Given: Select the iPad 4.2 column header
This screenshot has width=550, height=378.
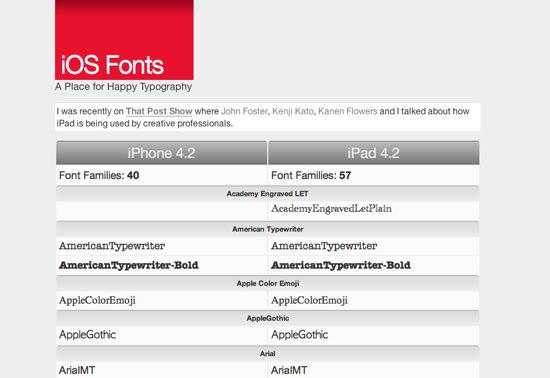Looking at the screenshot, I should tap(374, 153).
